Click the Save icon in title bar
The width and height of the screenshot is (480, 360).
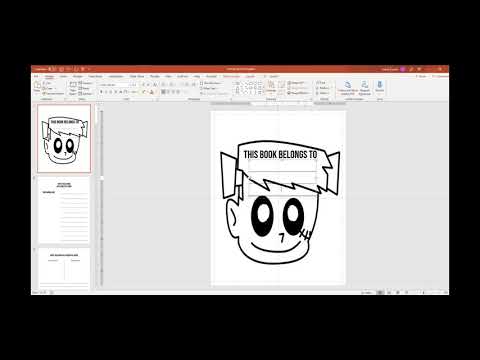pos(61,69)
